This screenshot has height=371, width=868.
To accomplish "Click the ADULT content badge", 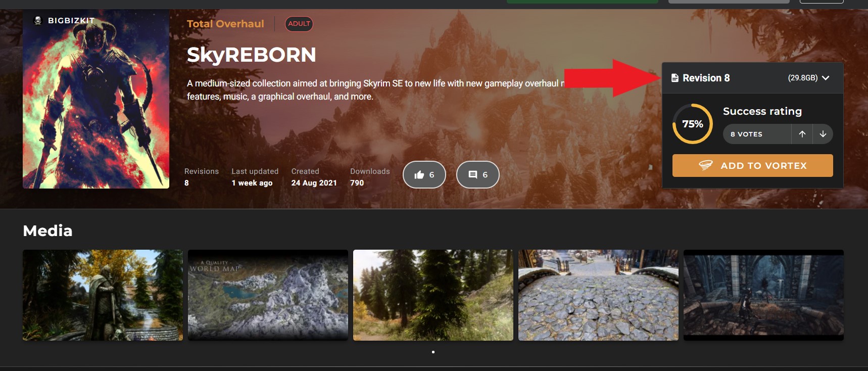I will (299, 24).
